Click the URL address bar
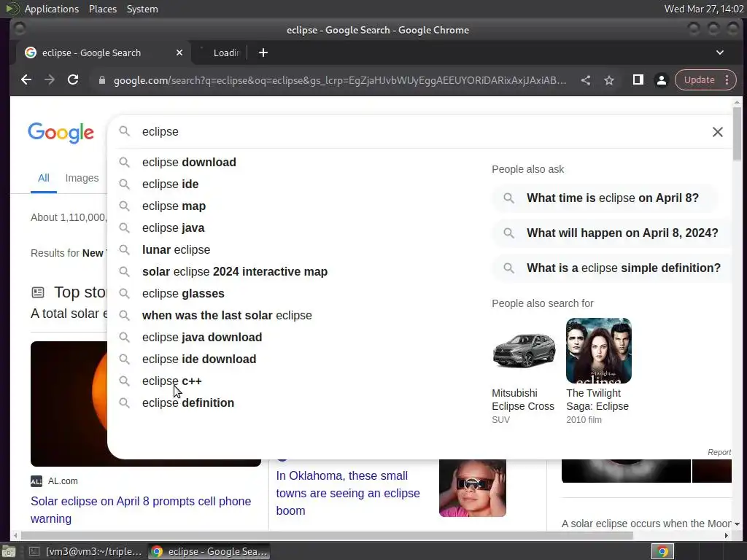This screenshot has height=560, width=747. (x=340, y=80)
